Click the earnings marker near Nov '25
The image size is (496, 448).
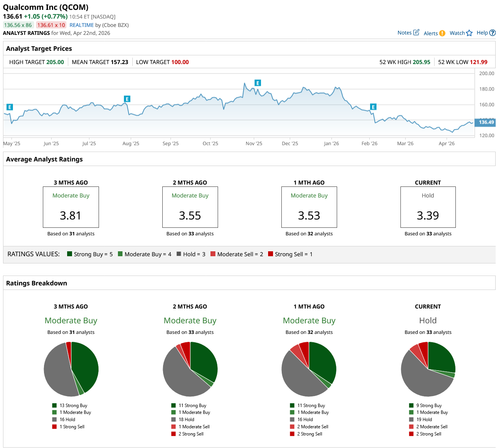click(257, 83)
